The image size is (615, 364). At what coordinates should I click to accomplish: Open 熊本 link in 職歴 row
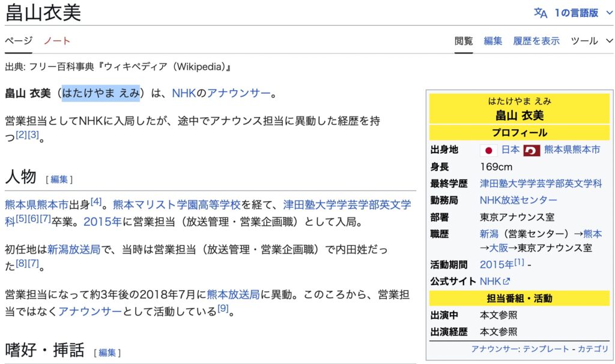click(592, 234)
